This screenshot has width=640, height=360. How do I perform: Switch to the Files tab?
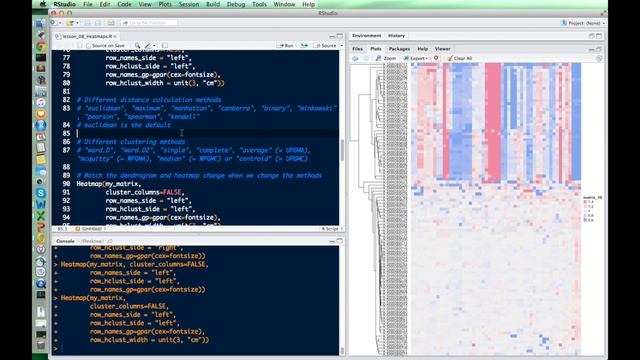coord(358,49)
